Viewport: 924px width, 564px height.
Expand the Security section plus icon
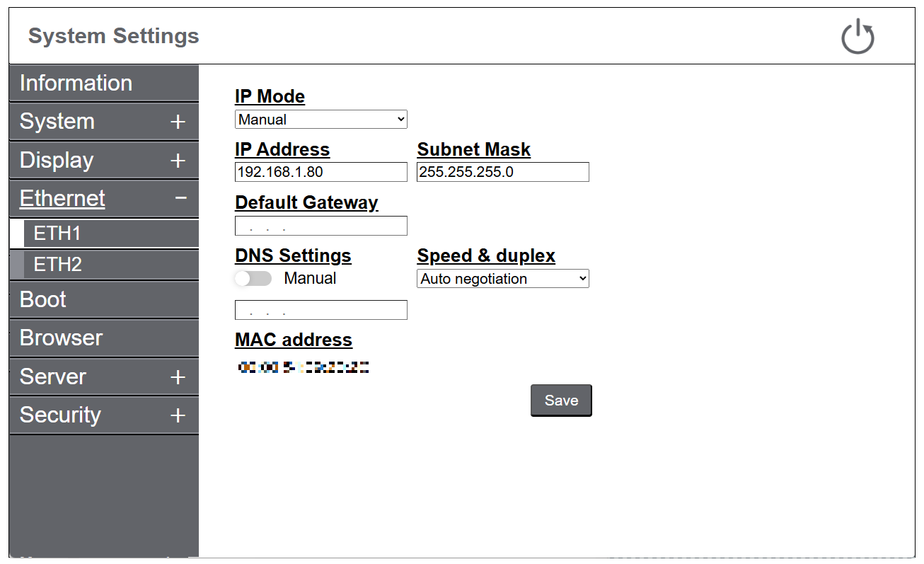coord(178,415)
